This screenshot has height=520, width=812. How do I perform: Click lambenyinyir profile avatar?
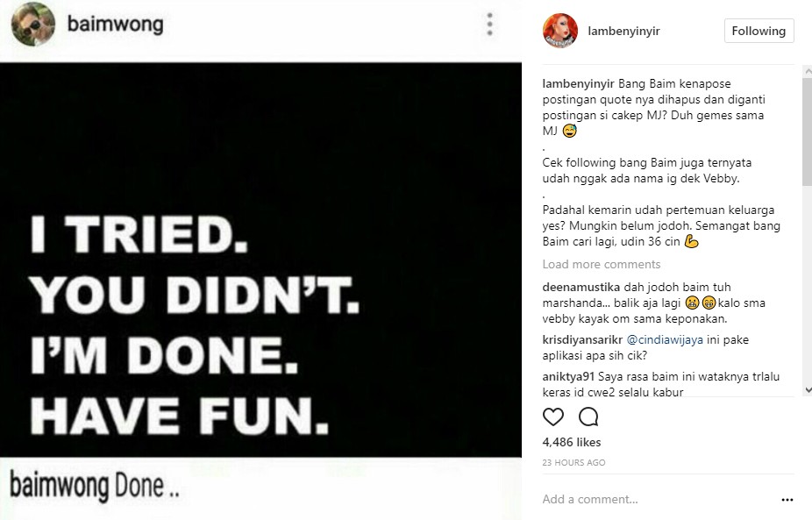click(x=561, y=31)
